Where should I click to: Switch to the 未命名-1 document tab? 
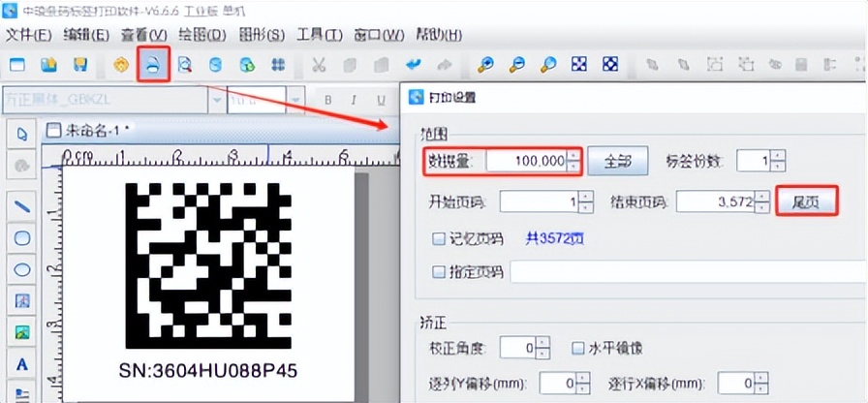point(88,131)
